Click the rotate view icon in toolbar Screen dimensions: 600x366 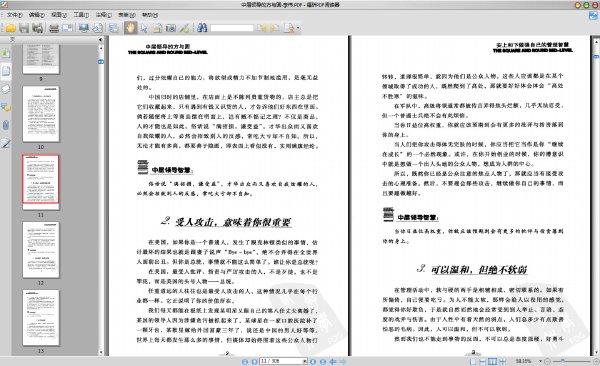tap(98, 28)
